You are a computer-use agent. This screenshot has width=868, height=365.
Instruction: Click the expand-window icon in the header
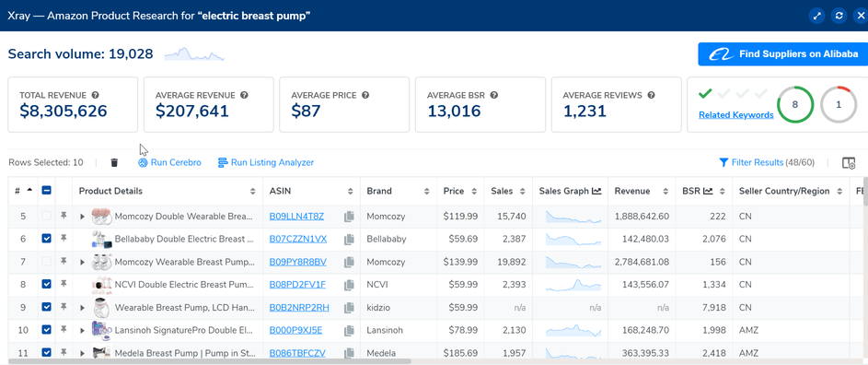point(817,16)
